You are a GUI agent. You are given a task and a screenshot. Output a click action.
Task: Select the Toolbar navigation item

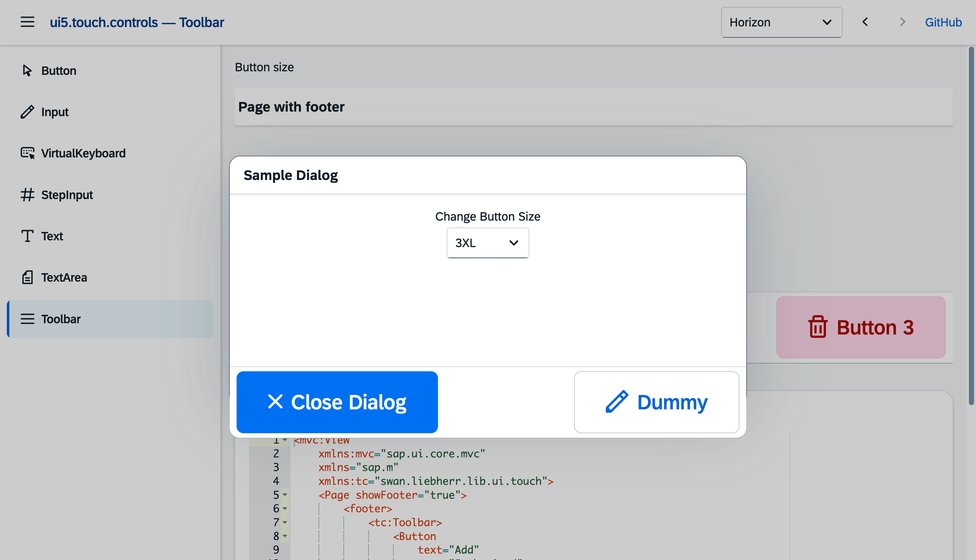click(110, 319)
